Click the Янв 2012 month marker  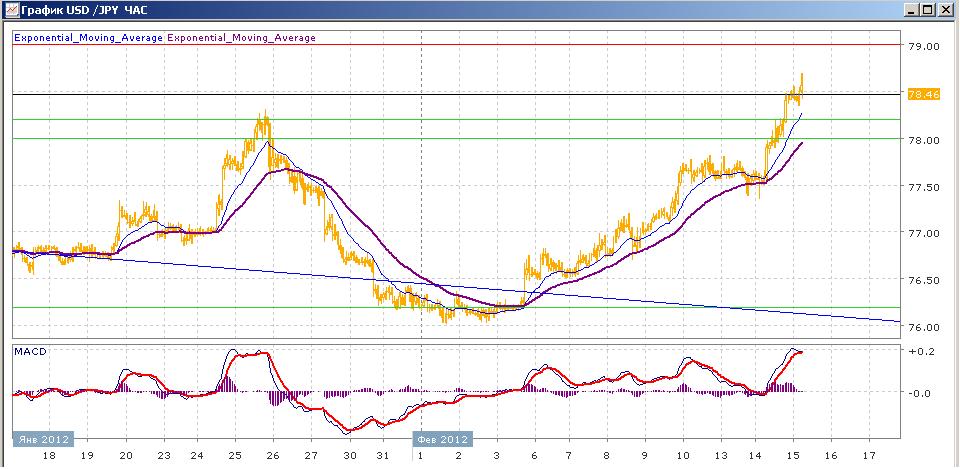tap(43, 440)
